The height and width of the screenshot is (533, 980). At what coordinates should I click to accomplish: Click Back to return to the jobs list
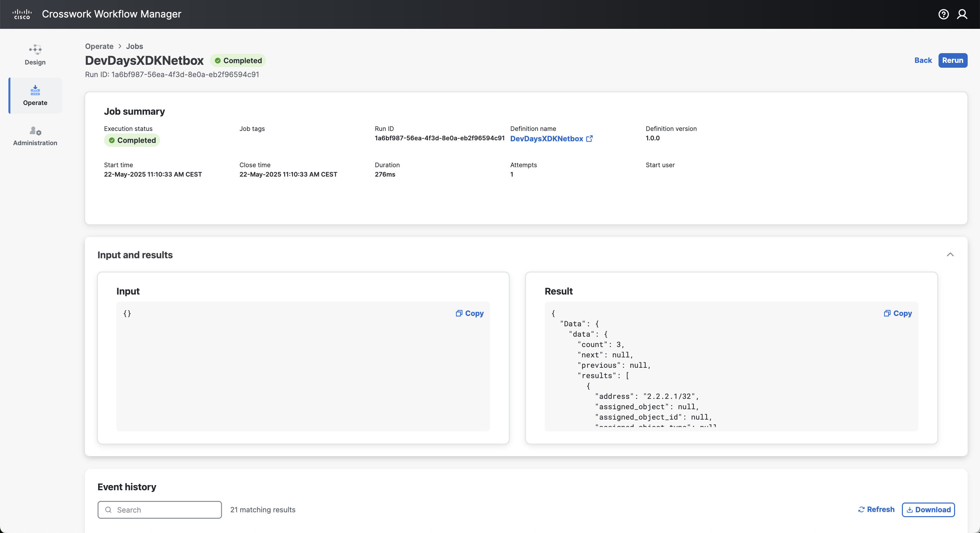923,60
